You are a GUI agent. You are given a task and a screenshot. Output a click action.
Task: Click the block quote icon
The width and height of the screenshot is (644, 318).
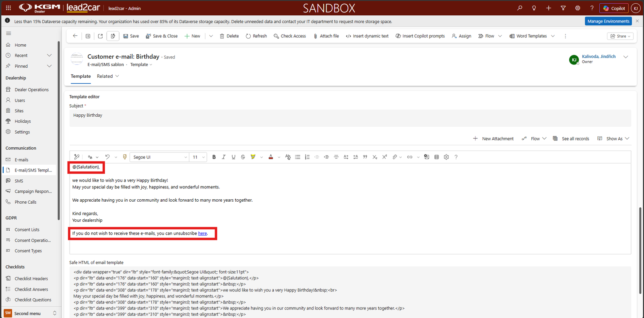[x=365, y=157]
